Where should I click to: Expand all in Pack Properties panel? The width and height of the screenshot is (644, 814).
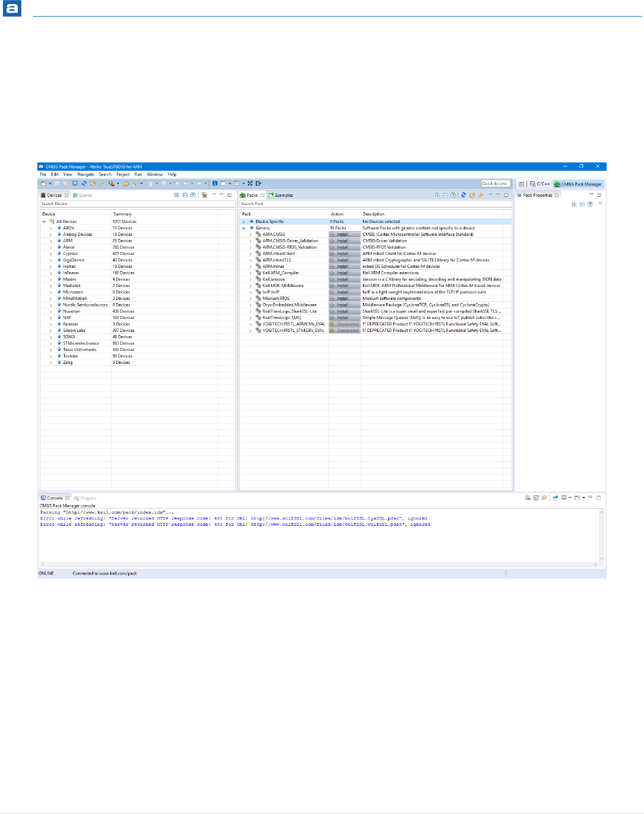574,205
